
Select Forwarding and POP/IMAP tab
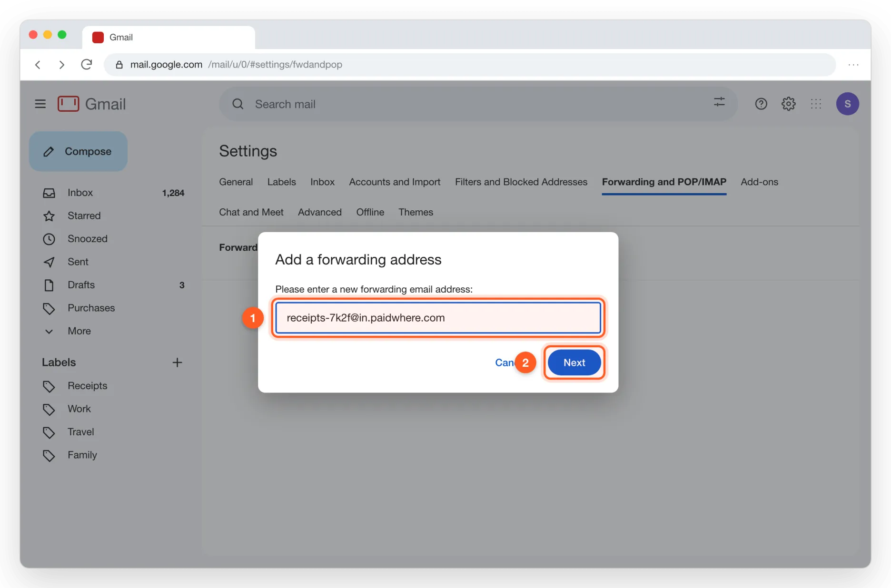click(x=664, y=182)
